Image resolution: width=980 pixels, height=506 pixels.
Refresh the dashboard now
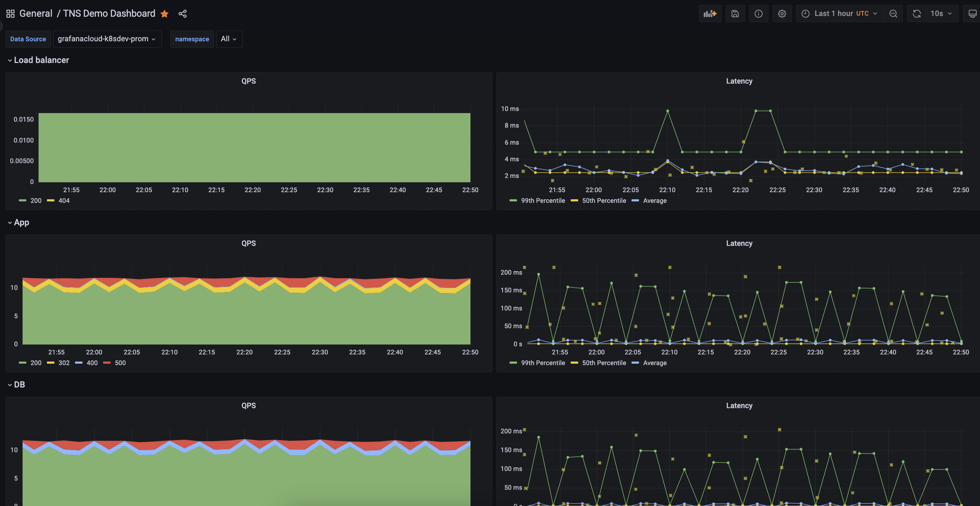tap(917, 14)
